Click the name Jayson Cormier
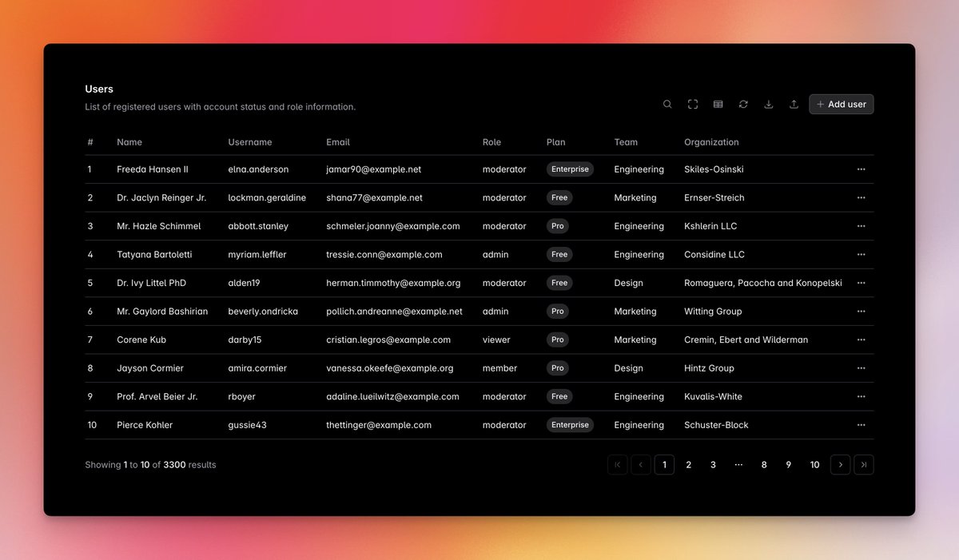This screenshot has width=959, height=560. [150, 368]
